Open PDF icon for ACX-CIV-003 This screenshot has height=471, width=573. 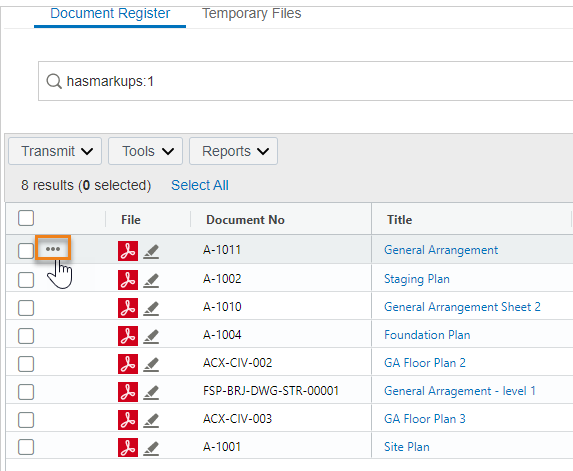[x=128, y=420]
